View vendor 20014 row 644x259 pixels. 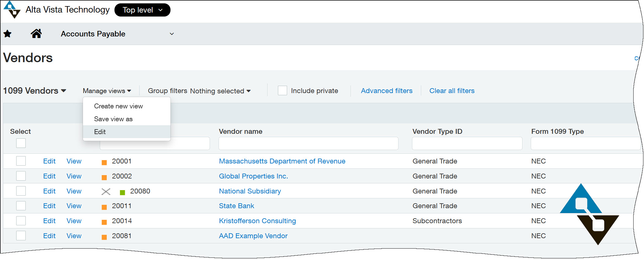pyautogui.click(x=74, y=221)
